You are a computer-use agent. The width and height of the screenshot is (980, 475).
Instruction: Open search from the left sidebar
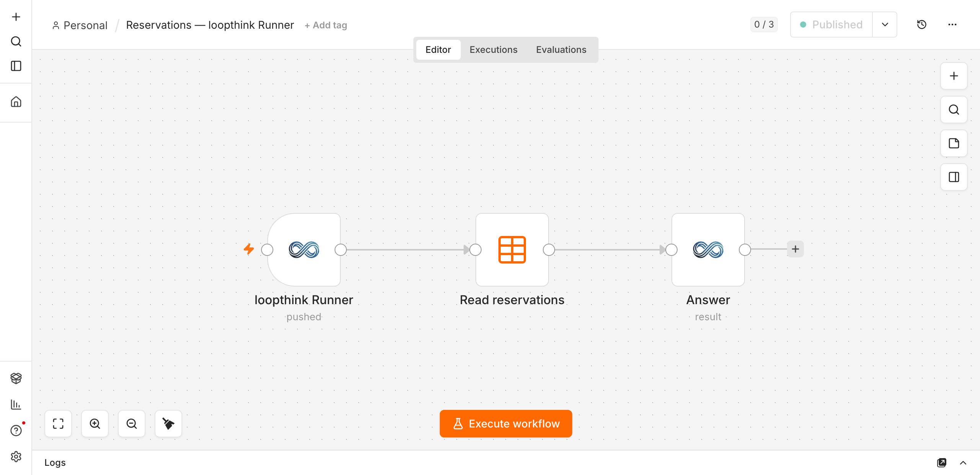click(16, 41)
